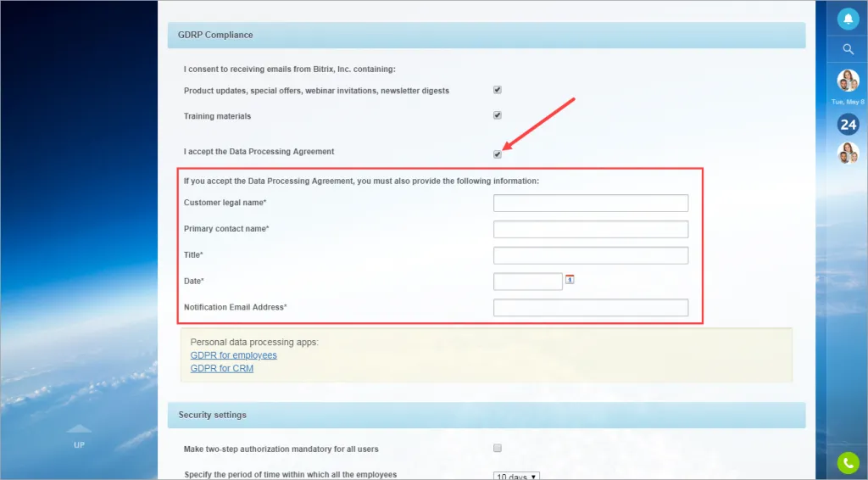Click the Notification Email Address field
The height and width of the screenshot is (480, 868).
591,307
